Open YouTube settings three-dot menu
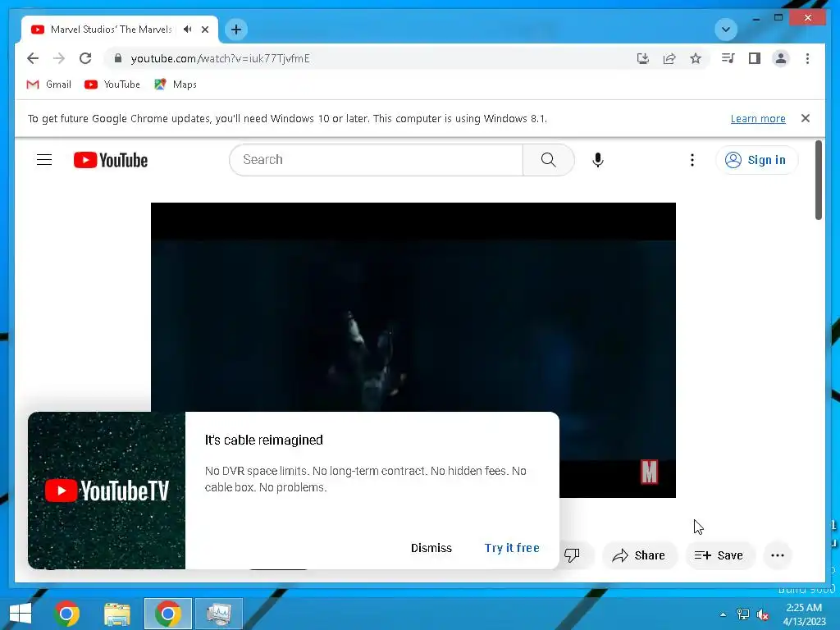This screenshot has height=630, width=840. [x=692, y=160]
